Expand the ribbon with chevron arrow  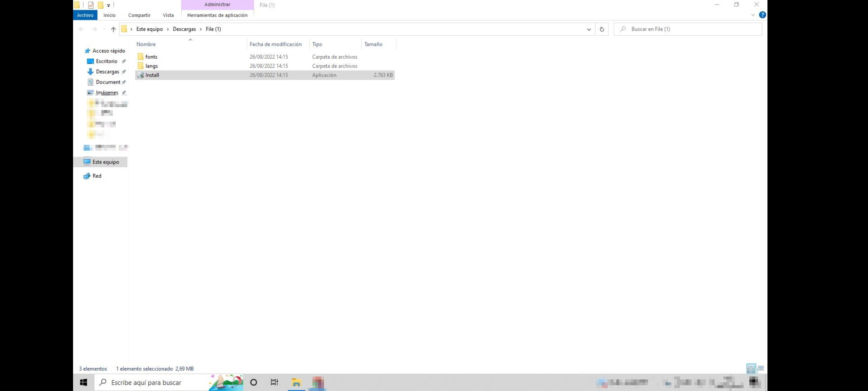click(753, 15)
